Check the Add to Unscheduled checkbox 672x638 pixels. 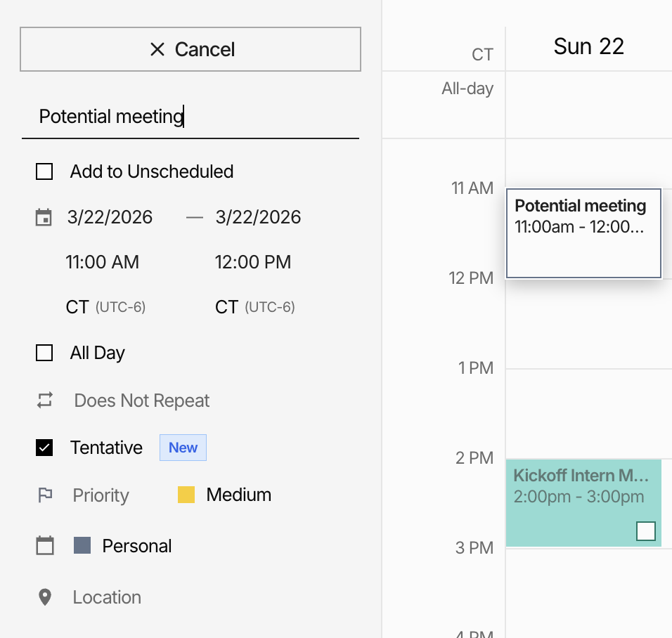[x=44, y=171]
